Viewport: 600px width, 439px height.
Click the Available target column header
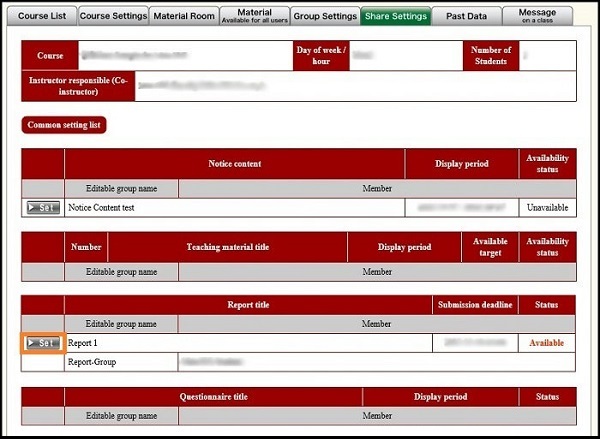(x=490, y=247)
